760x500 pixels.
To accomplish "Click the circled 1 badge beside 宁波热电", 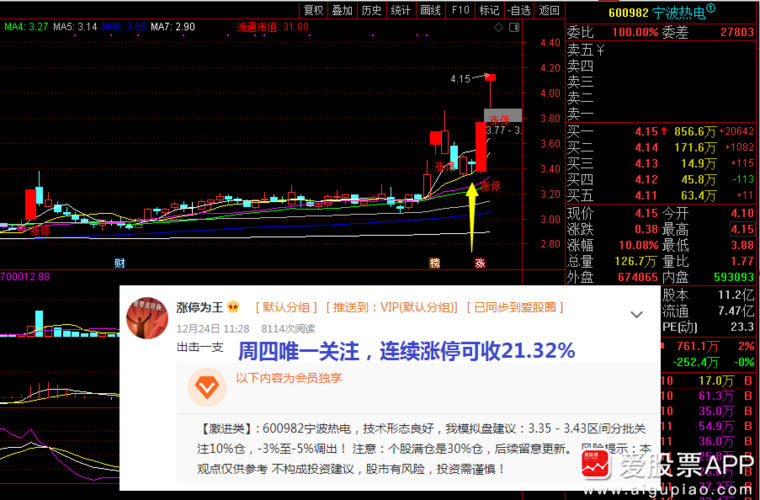I will 711,8.
